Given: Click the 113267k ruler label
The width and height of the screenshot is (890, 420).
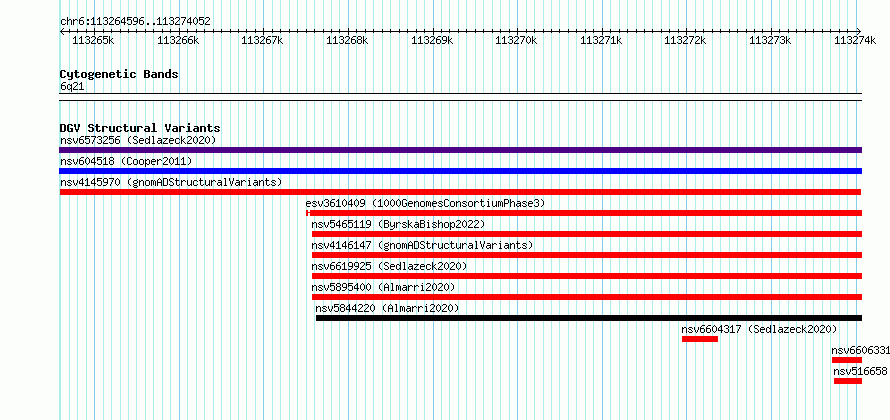Looking at the screenshot, I should tap(263, 40).
